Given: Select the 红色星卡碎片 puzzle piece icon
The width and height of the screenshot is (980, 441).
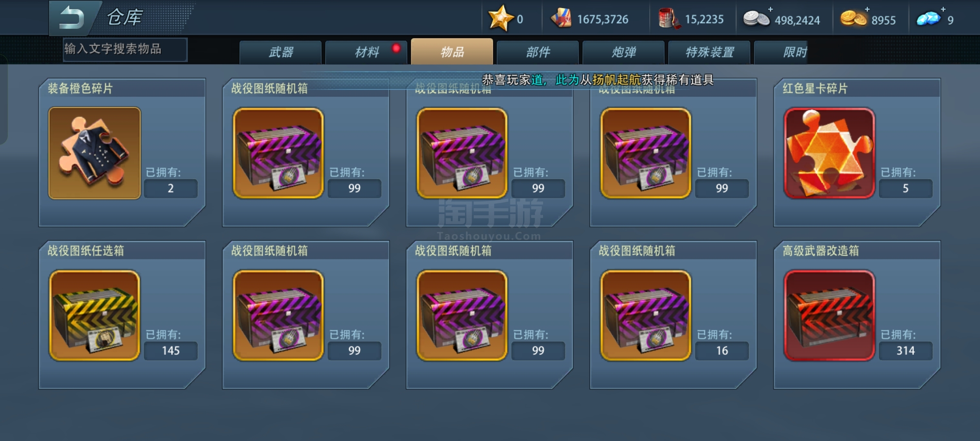Looking at the screenshot, I should [x=829, y=153].
